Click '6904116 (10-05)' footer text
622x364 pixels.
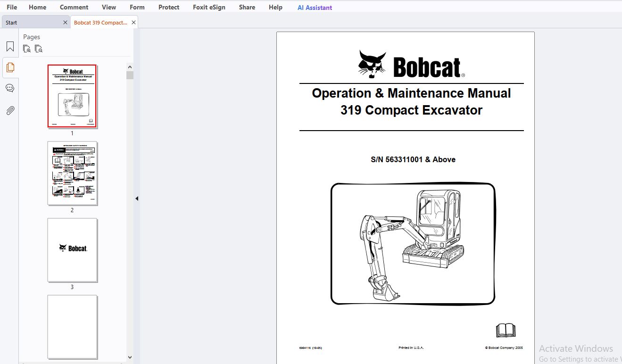point(310,348)
